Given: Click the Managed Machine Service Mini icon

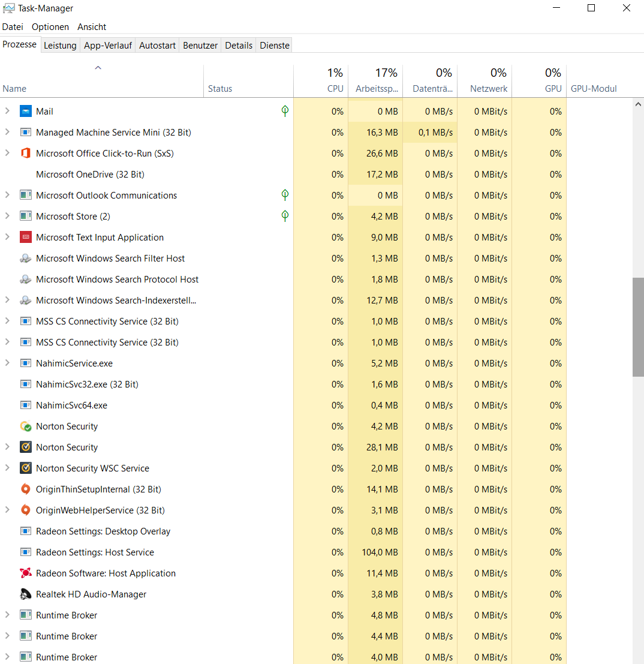Looking at the screenshot, I should [x=26, y=133].
